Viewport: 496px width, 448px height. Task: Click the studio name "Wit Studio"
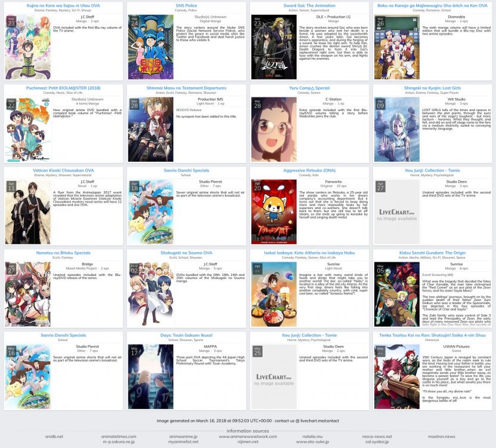(457, 99)
